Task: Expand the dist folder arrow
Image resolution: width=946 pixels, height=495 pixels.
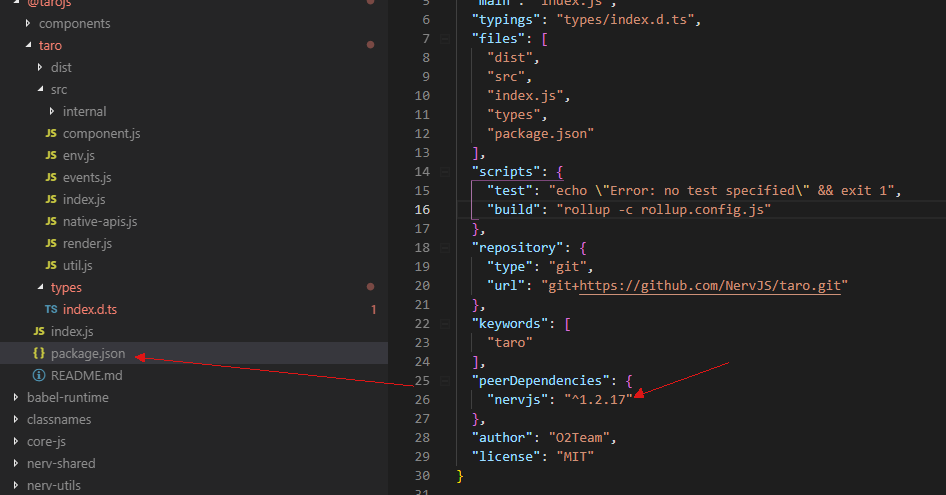Action: tap(40, 67)
